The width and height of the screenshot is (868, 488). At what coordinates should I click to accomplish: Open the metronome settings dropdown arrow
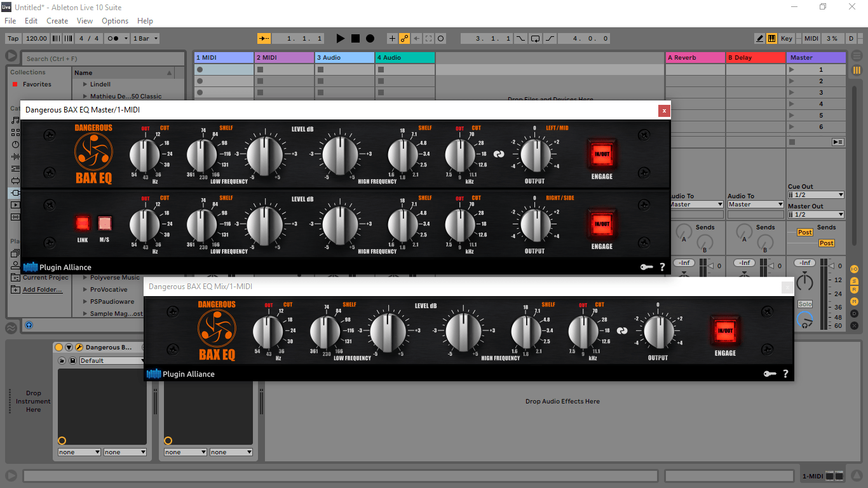(125, 39)
